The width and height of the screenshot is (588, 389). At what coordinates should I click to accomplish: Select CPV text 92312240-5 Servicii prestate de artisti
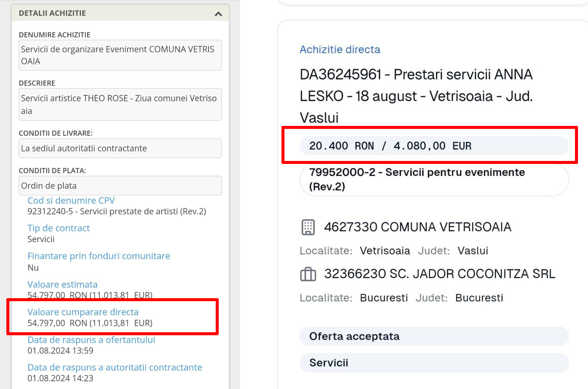point(117,211)
